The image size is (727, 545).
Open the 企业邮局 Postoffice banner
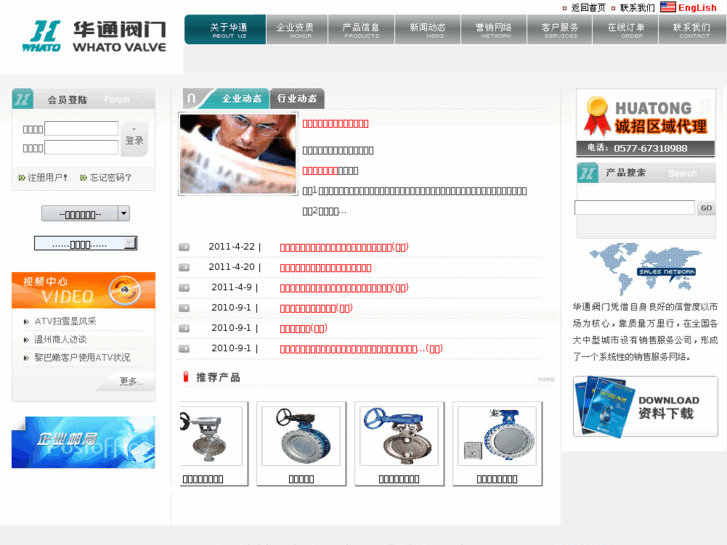(83, 442)
